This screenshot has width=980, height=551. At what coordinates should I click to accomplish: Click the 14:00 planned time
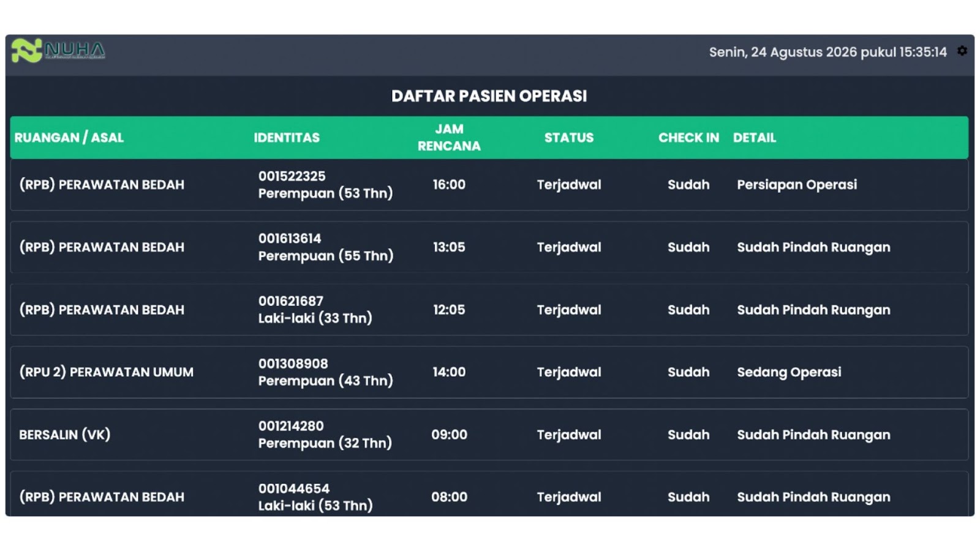pos(449,372)
